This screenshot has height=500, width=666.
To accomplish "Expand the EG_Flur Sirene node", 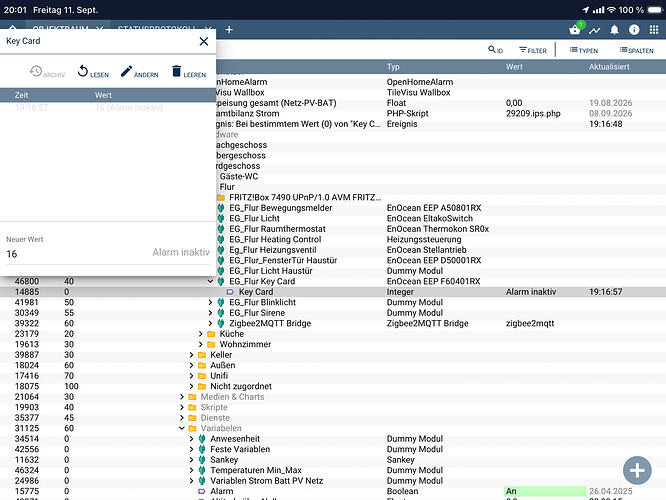I will coord(210,313).
